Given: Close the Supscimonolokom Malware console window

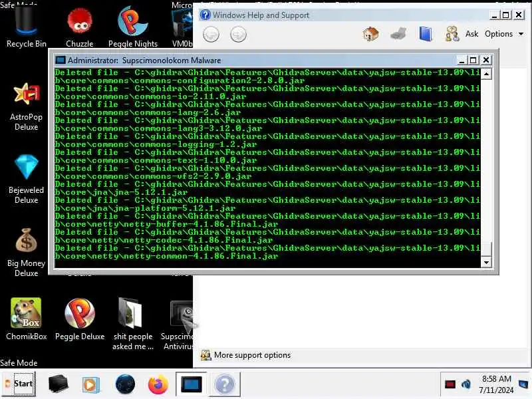Looking at the screenshot, I should pos(486,60).
